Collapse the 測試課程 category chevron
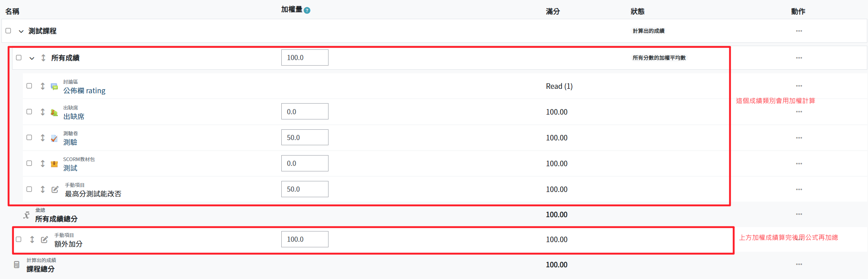The height and width of the screenshot is (279, 868). pyautogui.click(x=21, y=31)
